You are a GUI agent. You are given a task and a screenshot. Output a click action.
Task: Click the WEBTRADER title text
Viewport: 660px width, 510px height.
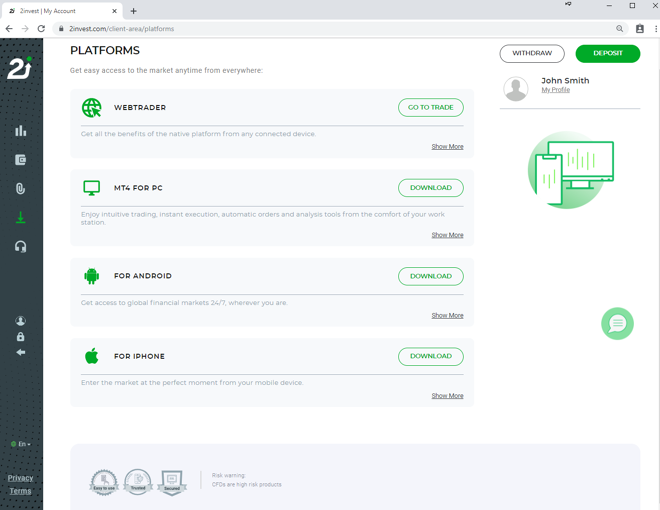tap(140, 108)
